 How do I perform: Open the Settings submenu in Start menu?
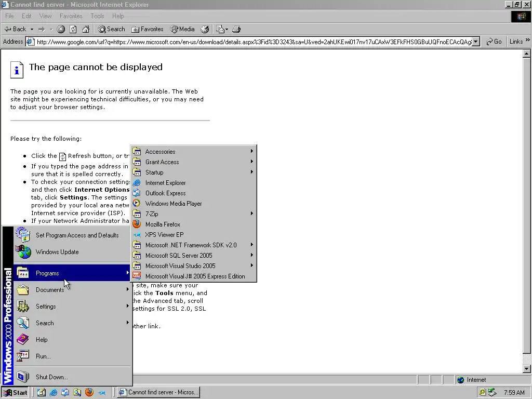click(72, 307)
